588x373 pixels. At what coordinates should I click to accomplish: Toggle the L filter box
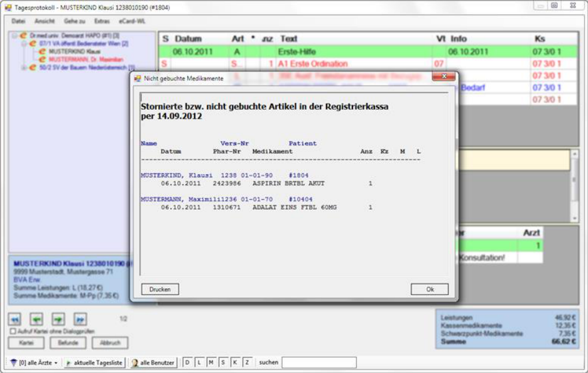click(x=199, y=362)
